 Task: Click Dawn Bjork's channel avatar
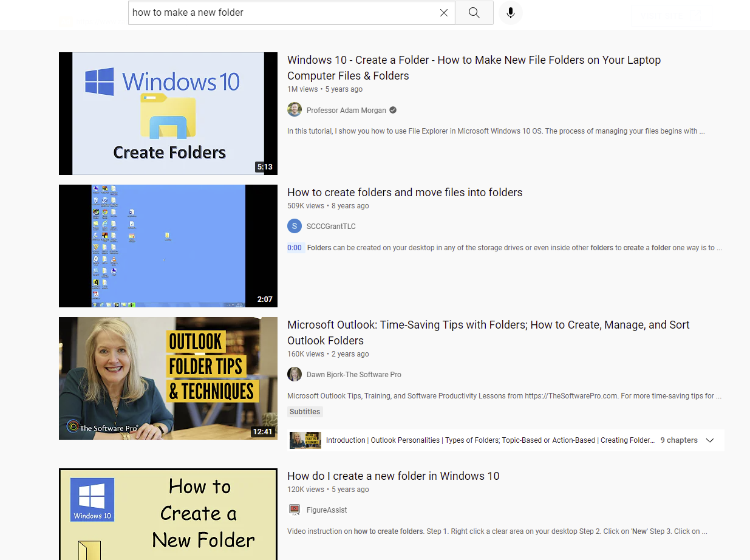295,374
